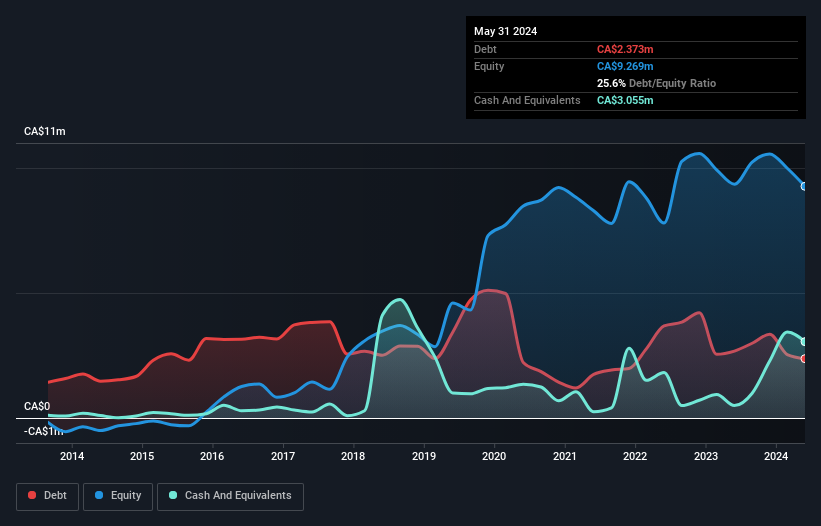Select the Equity endpoint marker on chart
Screen dimensions: 821x526
[x=804, y=186]
